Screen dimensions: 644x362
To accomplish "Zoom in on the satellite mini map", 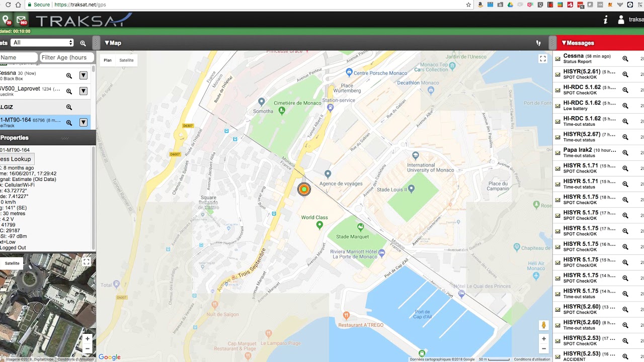I will pyautogui.click(x=87, y=339).
